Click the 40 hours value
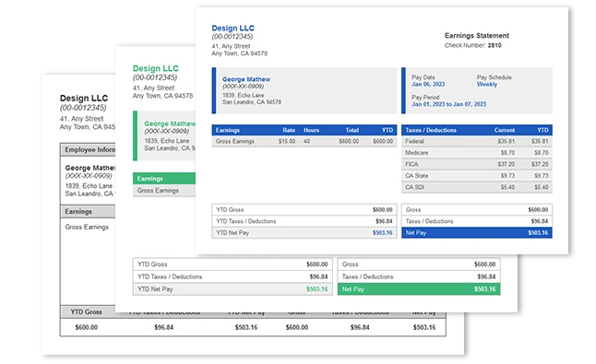Screen dimensions: 596x364 tap(306, 141)
